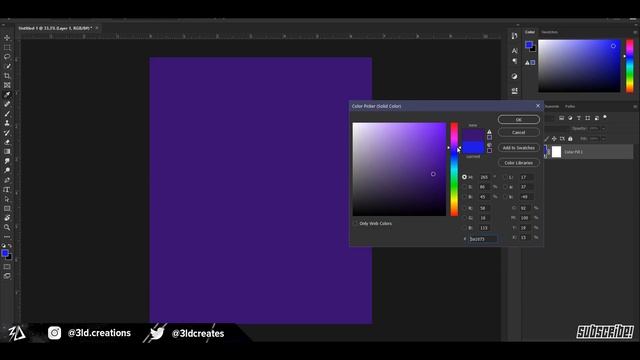
Task: Open Layers panel flyout menu
Action: [635, 107]
